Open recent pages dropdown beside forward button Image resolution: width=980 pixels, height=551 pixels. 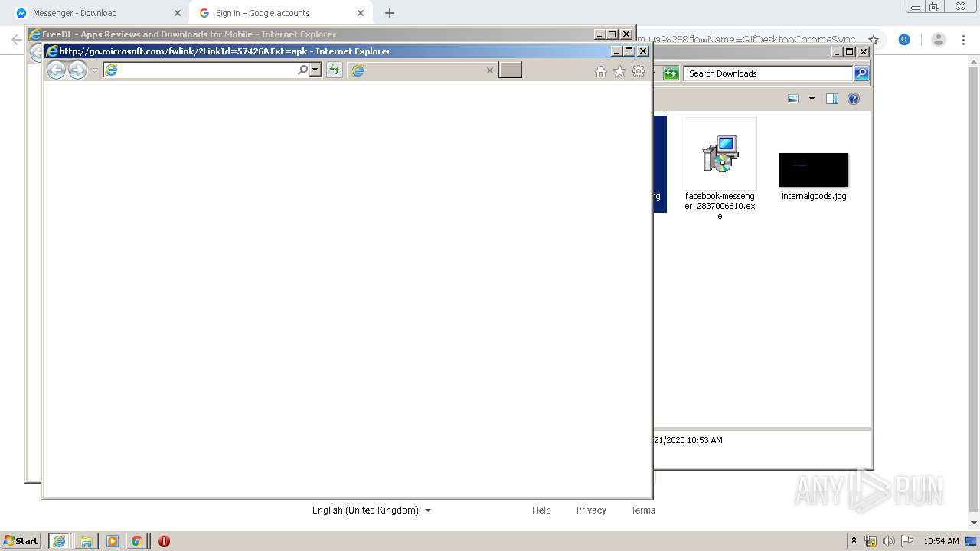(95, 70)
